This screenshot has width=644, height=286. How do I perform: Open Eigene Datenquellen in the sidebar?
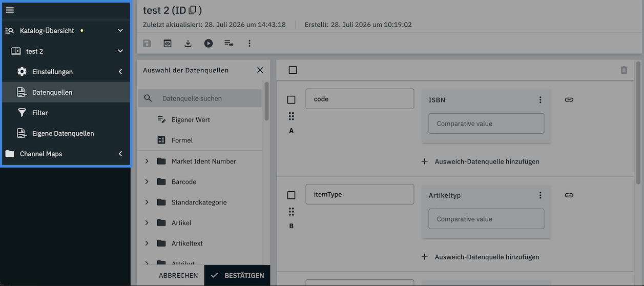[x=66, y=133]
